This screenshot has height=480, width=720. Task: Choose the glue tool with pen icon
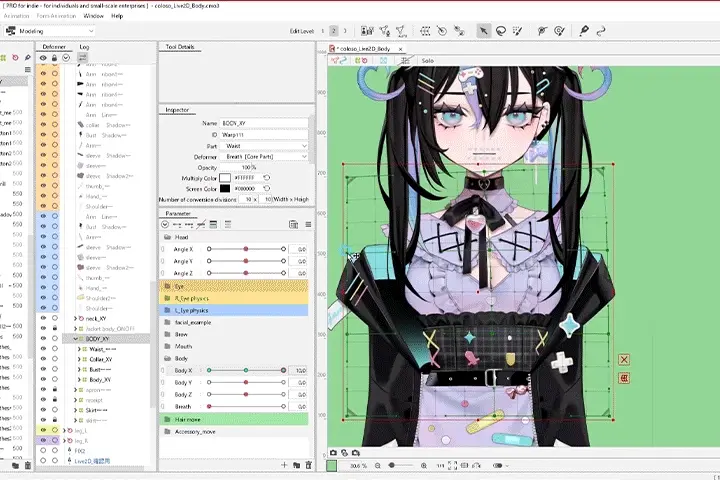pos(584,31)
